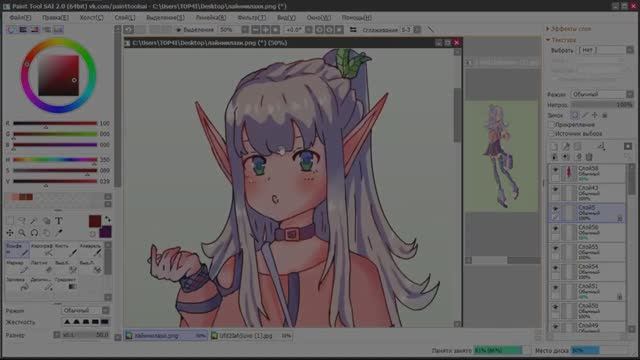
Task: Toggle visibility eye of layer Слой51
Action: [555, 287]
